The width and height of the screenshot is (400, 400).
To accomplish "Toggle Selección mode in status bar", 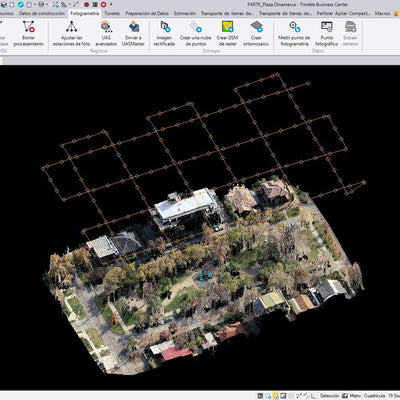I will 330,396.
